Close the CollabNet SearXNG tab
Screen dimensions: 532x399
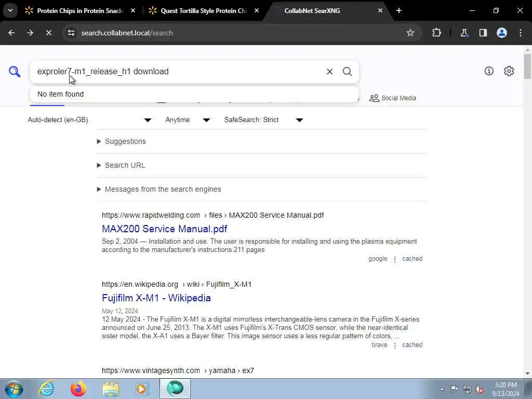(x=380, y=10)
